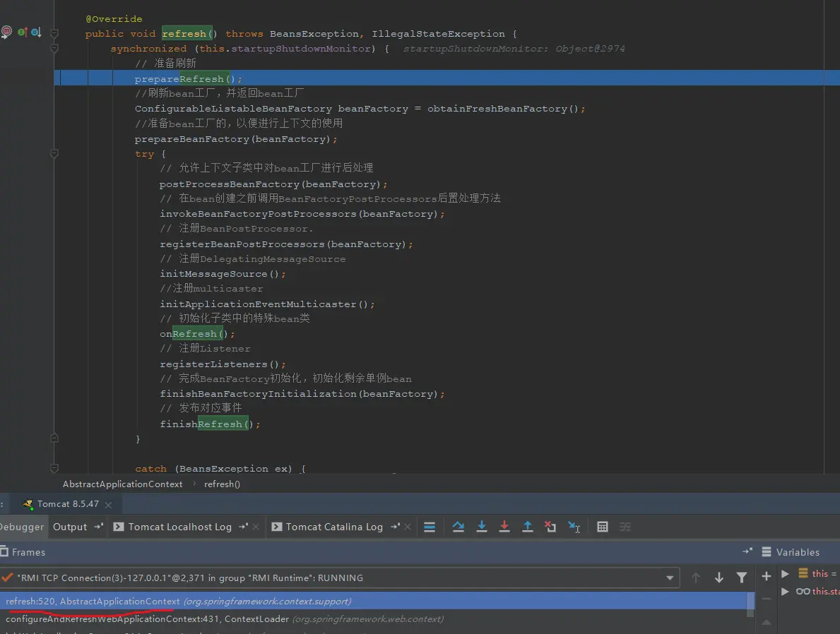This screenshot has width=840, height=634.
Task: Close the Tomcat Catalina Log tab
Action: (x=408, y=527)
